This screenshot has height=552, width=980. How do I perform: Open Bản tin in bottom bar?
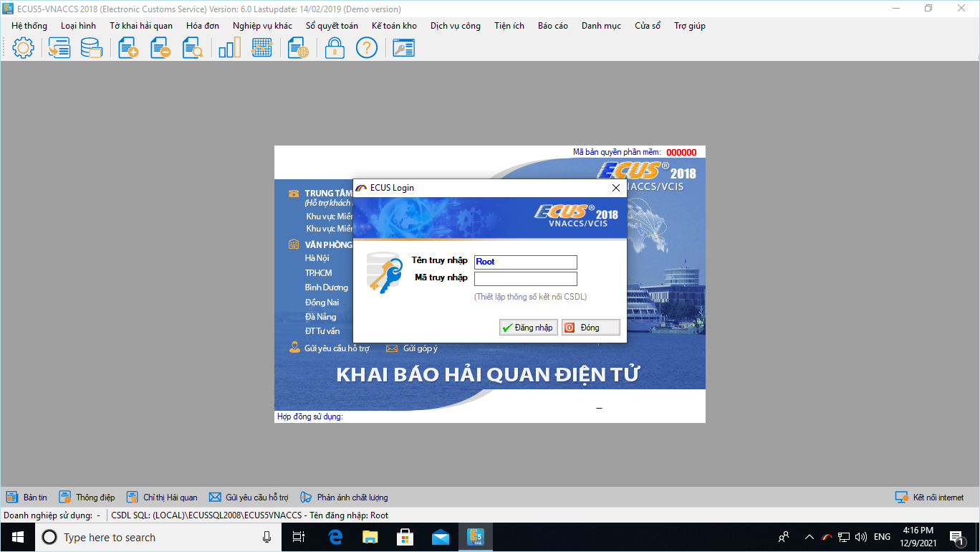(27, 498)
